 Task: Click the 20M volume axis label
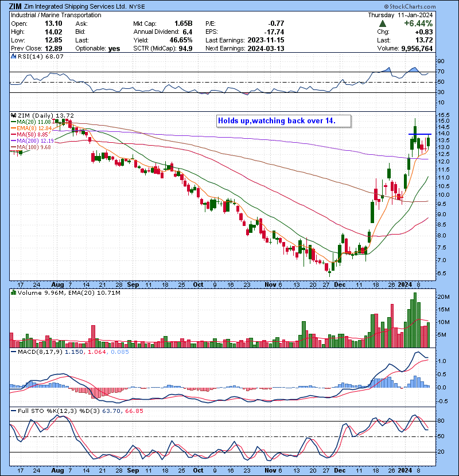tap(444, 297)
